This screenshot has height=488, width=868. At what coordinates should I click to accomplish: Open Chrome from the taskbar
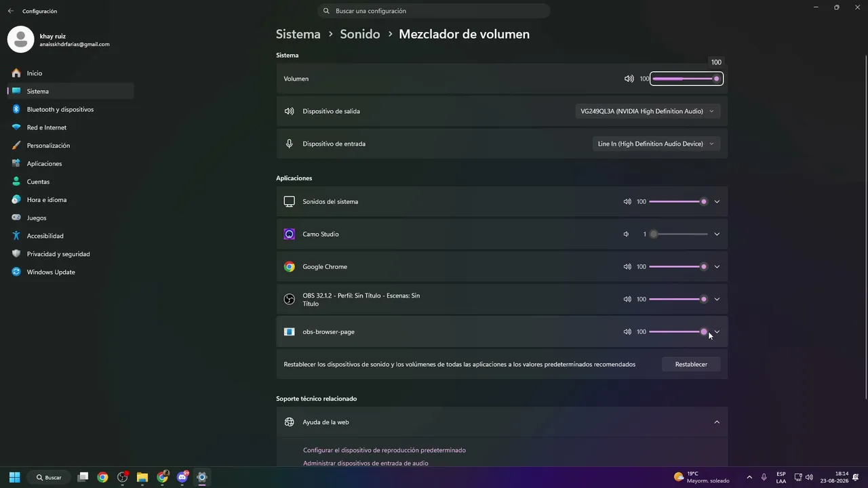coord(102,477)
